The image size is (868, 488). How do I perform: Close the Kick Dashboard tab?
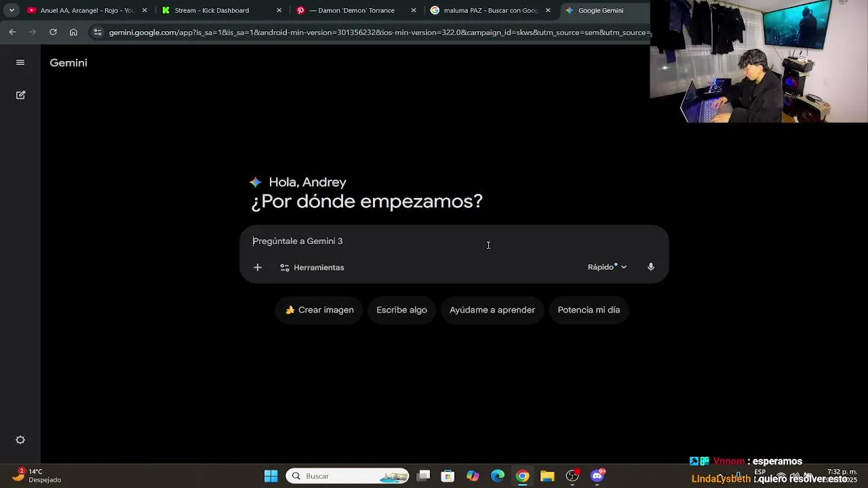[x=279, y=10]
